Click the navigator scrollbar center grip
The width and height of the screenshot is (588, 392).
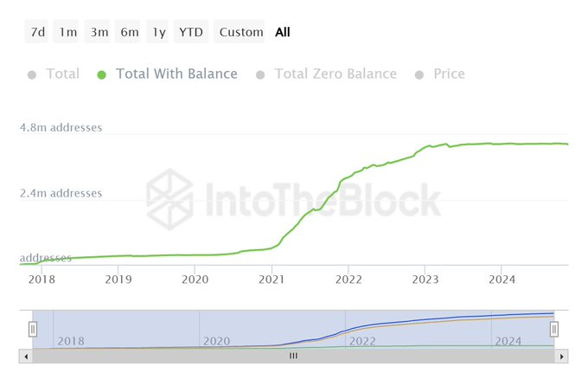[293, 356]
